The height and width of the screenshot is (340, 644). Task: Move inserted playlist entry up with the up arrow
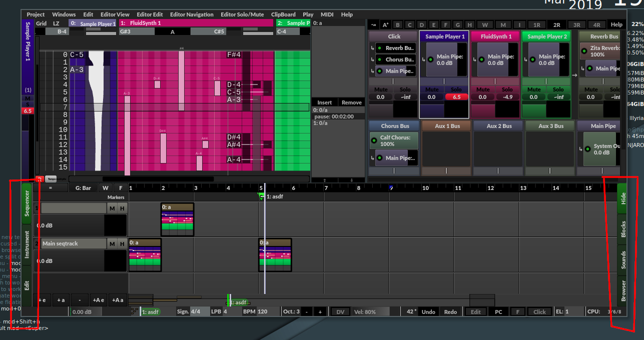pyautogui.click(x=324, y=180)
